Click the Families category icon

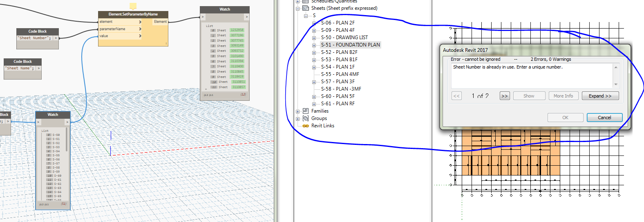[306, 111]
